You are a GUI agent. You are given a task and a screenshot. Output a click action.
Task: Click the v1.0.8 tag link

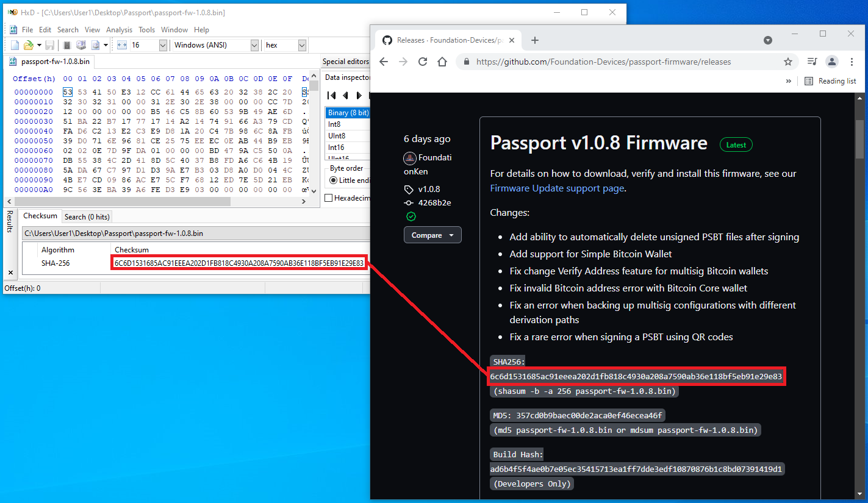(x=429, y=189)
